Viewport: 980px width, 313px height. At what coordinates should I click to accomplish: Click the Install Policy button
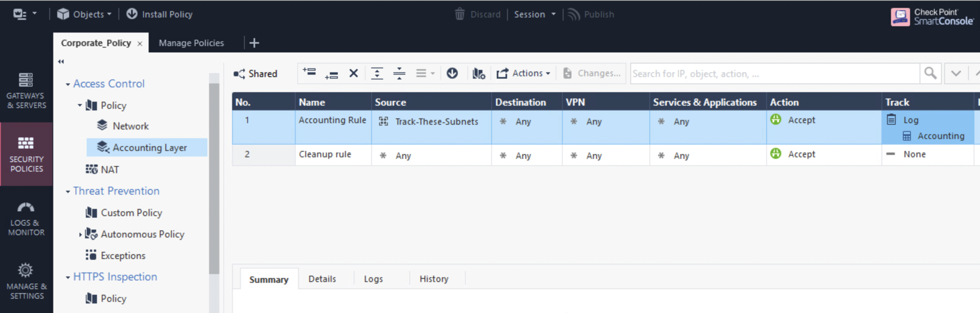159,15
